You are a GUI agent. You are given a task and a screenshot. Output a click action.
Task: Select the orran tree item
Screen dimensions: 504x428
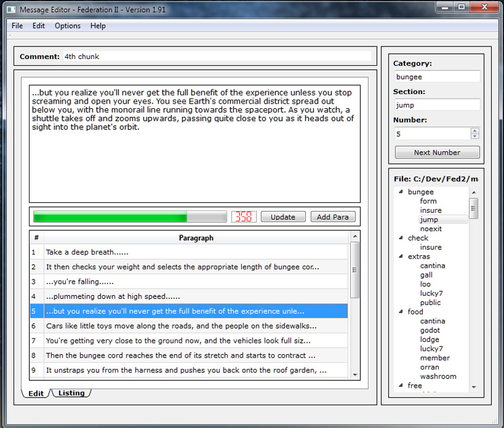coord(429,368)
